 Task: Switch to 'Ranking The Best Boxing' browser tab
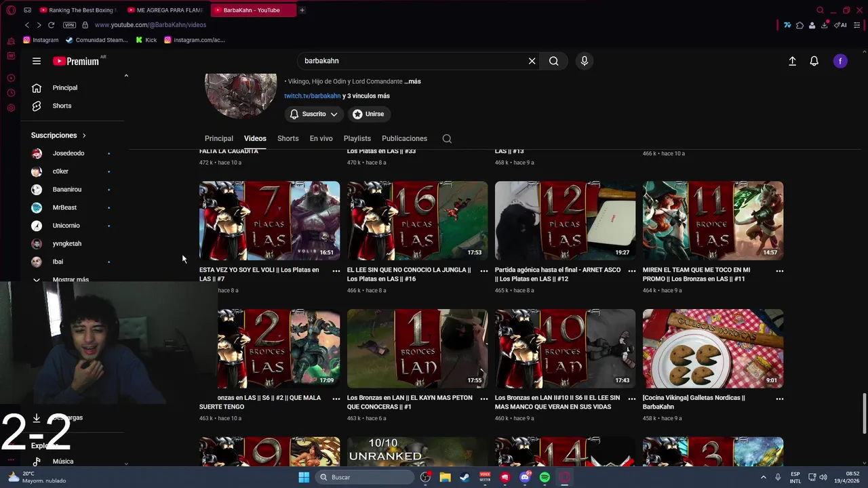click(x=78, y=10)
